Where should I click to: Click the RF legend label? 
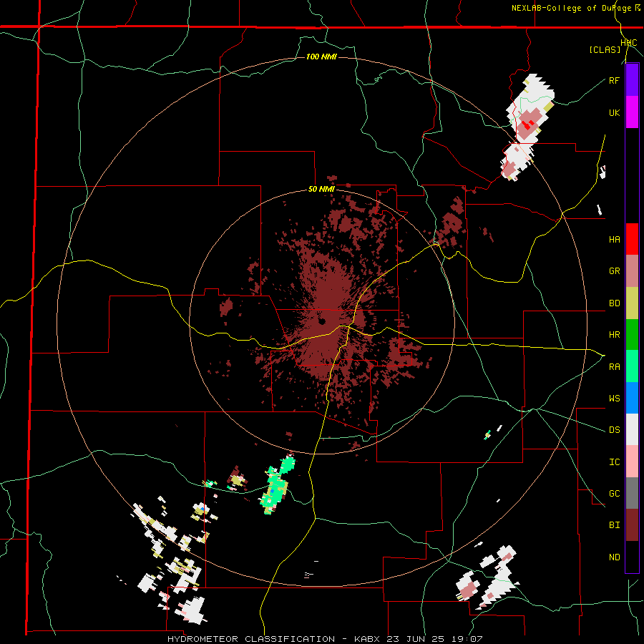(x=614, y=81)
